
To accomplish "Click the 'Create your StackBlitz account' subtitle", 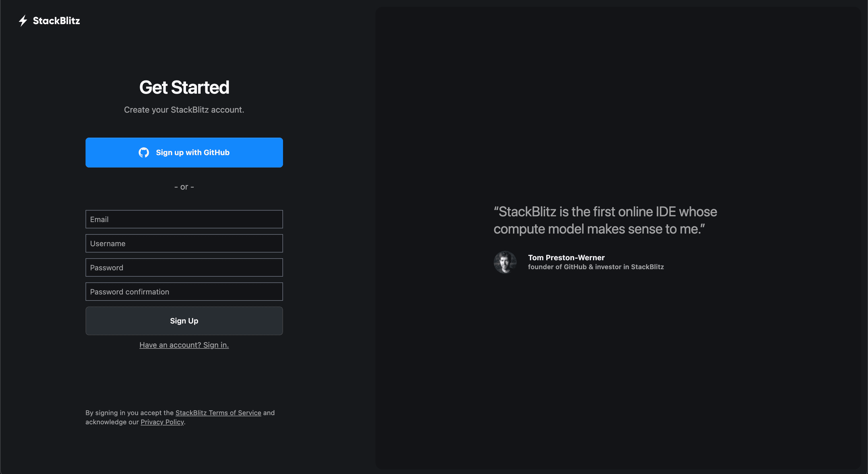I will click(184, 110).
